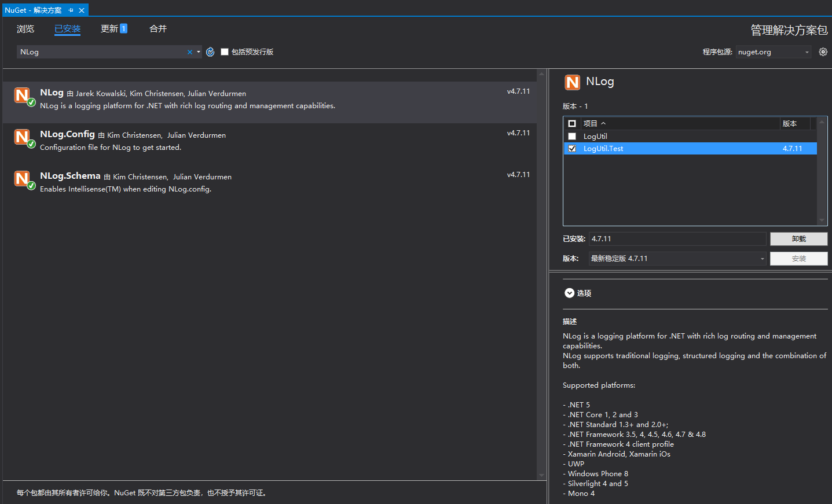Click the 安装 install button
The width and height of the screenshot is (832, 504).
pos(798,259)
